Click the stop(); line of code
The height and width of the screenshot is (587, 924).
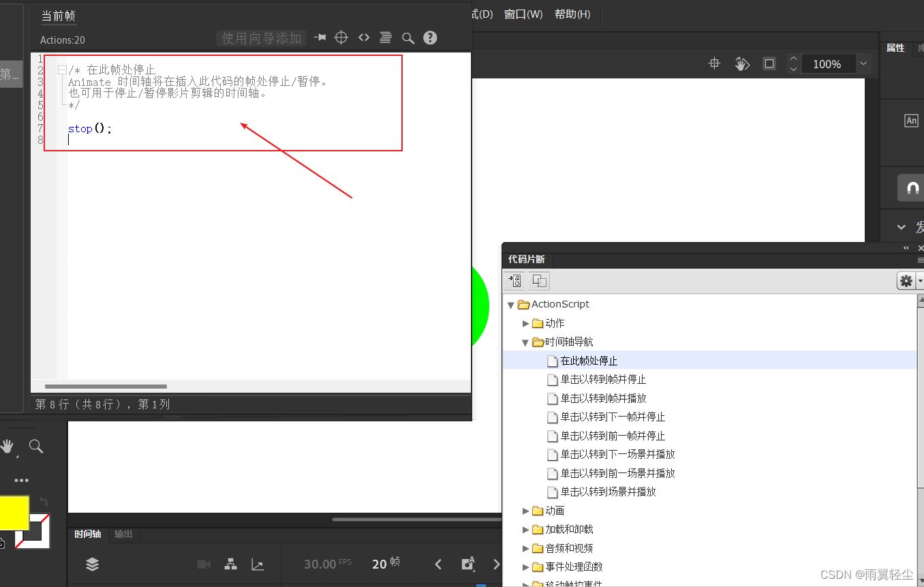[x=90, y=128]
